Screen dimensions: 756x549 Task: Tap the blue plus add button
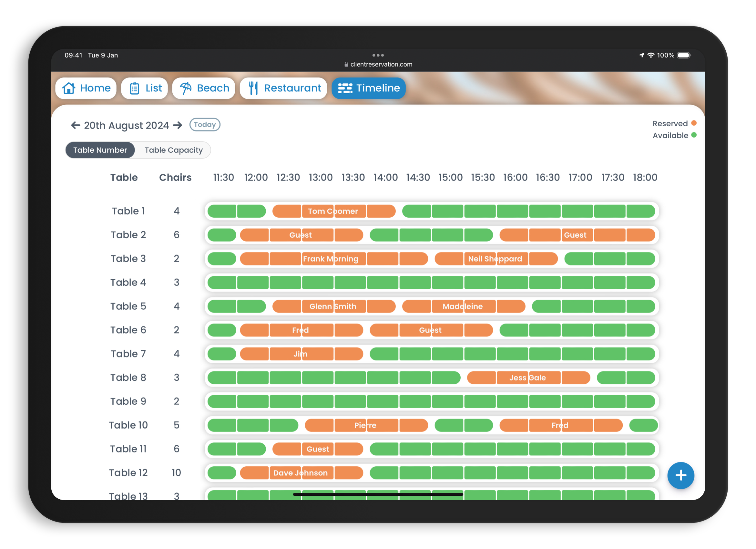point(680,475)
